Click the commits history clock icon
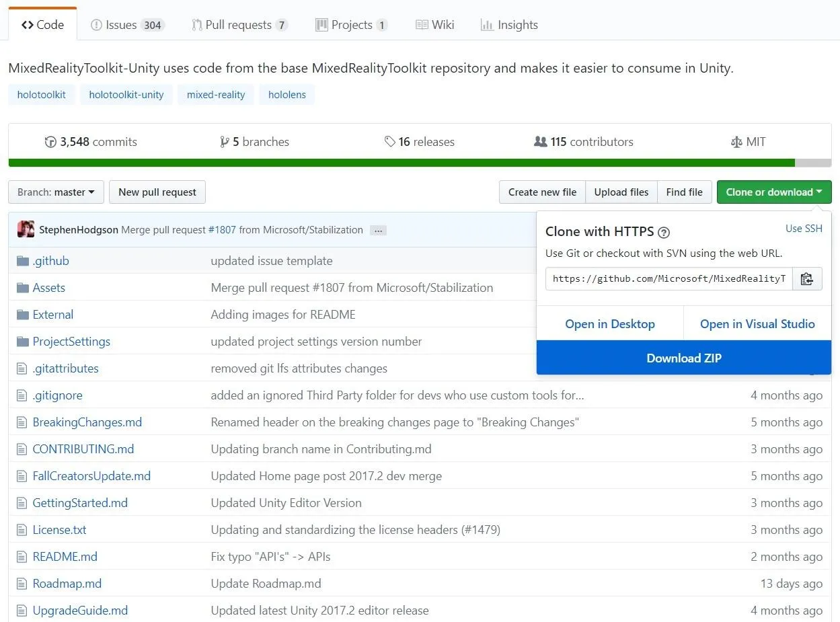The height and width of the screenshot is (622, 840). coord(50,142)
